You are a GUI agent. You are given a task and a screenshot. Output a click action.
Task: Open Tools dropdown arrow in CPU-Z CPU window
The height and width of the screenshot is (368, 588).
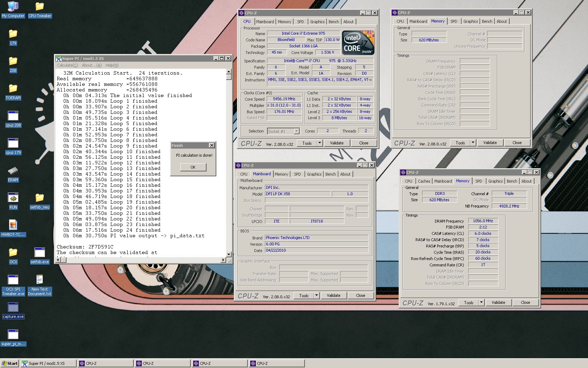(x=320, y=143)
